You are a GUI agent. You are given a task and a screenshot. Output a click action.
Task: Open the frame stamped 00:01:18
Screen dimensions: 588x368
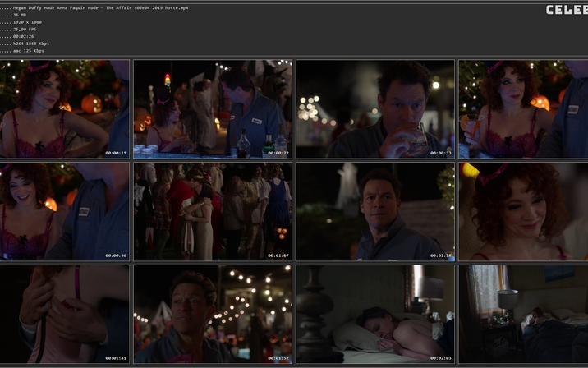coord(375,211)
